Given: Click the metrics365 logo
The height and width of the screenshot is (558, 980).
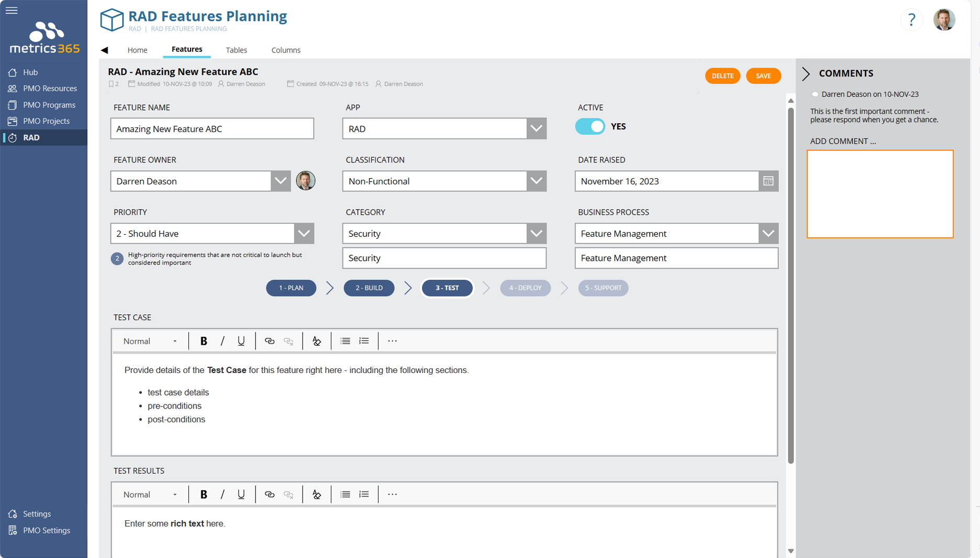Looking at the screenshot, I should (x=45, y=38).
